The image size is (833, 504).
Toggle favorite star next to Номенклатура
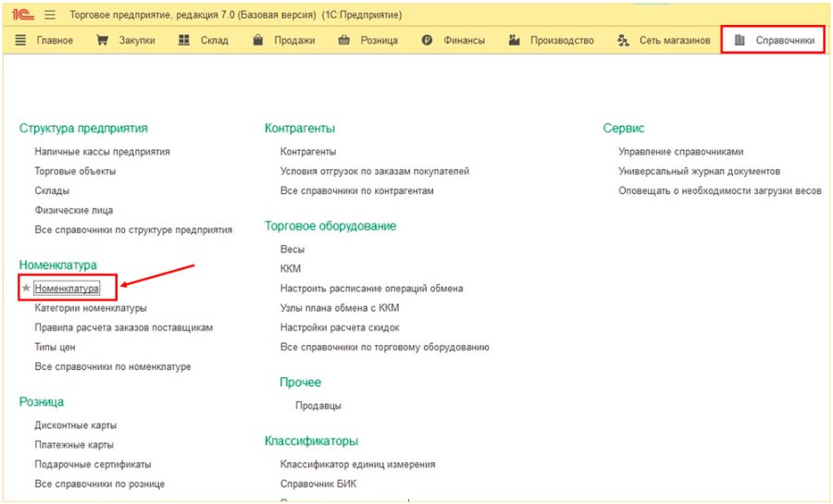[x=26, y=289]
